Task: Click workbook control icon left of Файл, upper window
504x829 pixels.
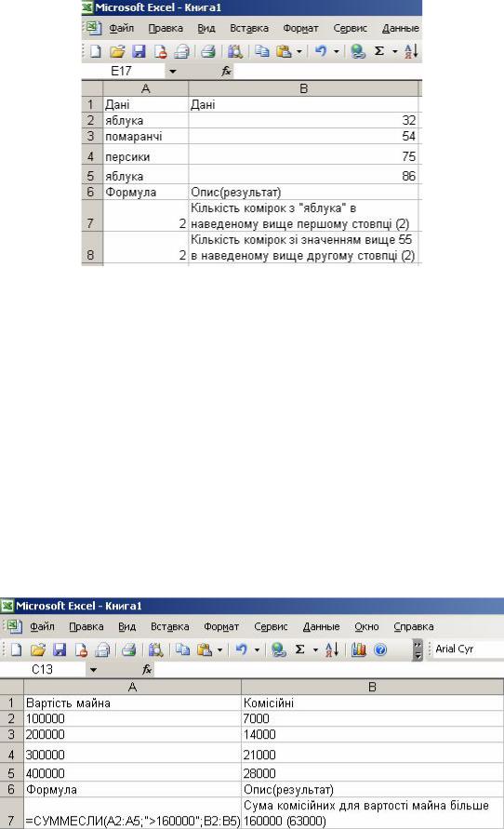Action: (94, 28)
